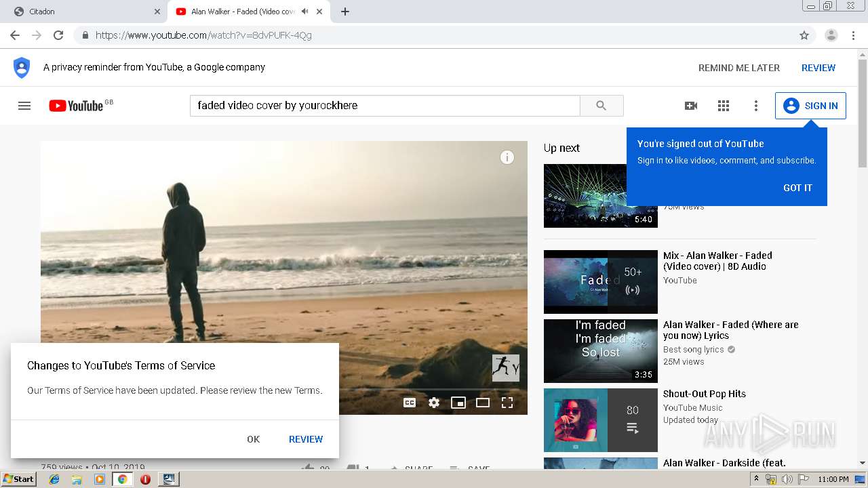Open the Mix Alan Walker Faded 8D thumbnail
The image size is (868, 488).
(601, 282)
